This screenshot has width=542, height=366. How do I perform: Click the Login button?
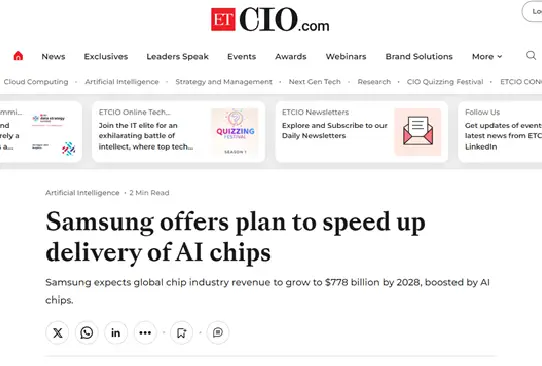click(x=532, y=11)
